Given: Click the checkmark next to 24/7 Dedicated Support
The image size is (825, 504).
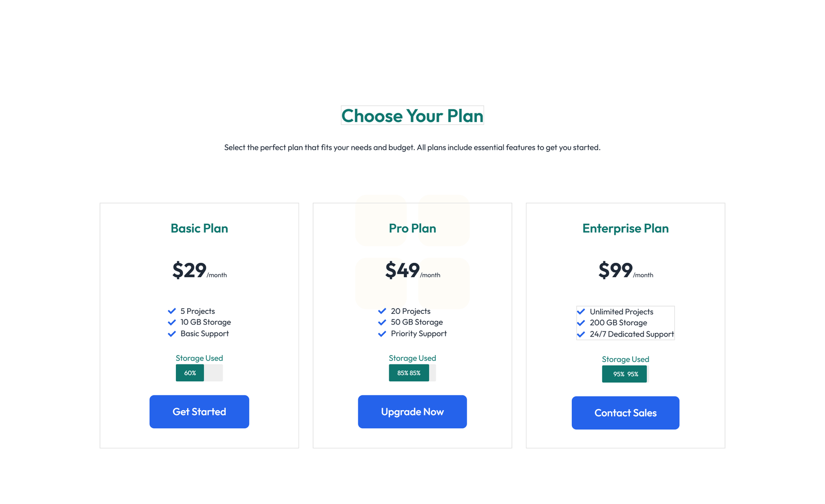Looking at the screenshot, I should (581, 334).
